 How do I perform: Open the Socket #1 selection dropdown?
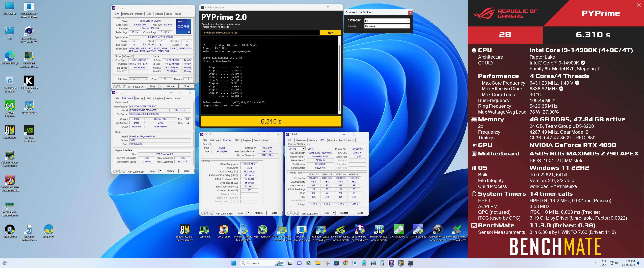click(x=138, y=79)
